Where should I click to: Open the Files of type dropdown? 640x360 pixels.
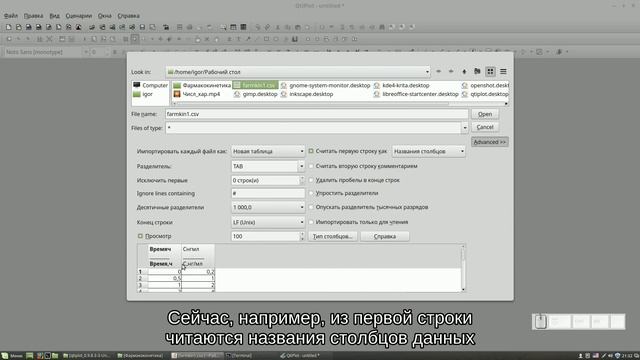pos(464,128)
